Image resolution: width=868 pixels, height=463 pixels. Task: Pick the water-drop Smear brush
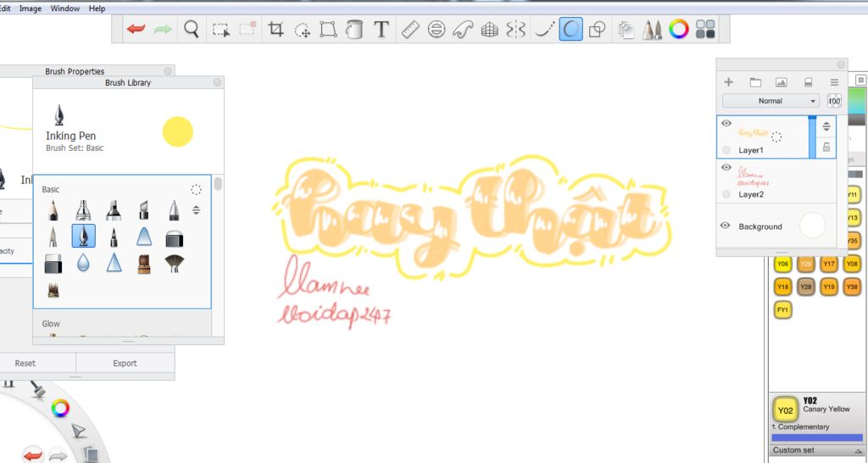coord(83,263)
